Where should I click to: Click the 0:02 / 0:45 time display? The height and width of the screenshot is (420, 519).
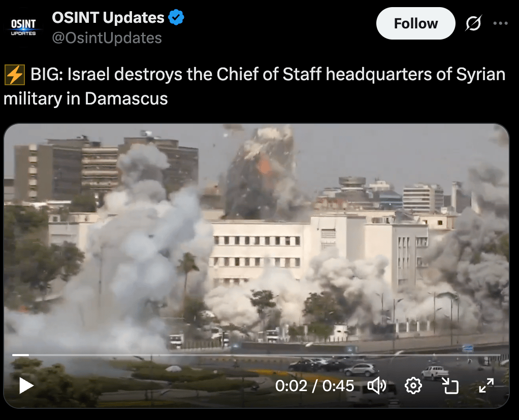click(314, 386)
